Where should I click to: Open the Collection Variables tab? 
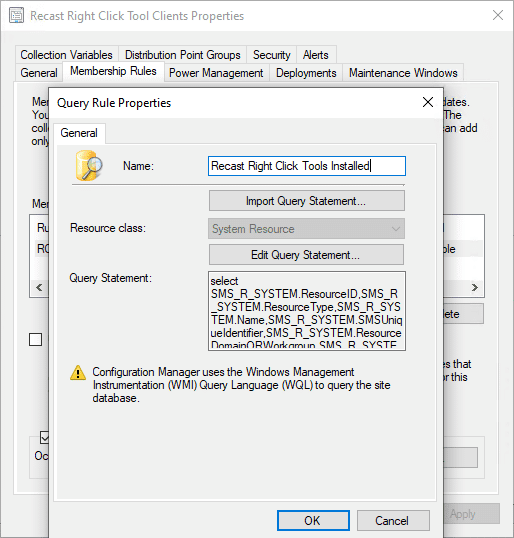coord(67,55)
